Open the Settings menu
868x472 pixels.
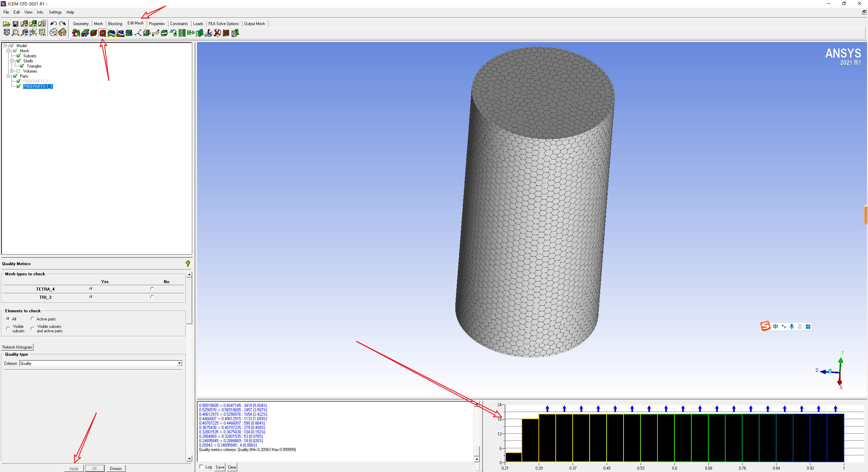click(55, 12)
